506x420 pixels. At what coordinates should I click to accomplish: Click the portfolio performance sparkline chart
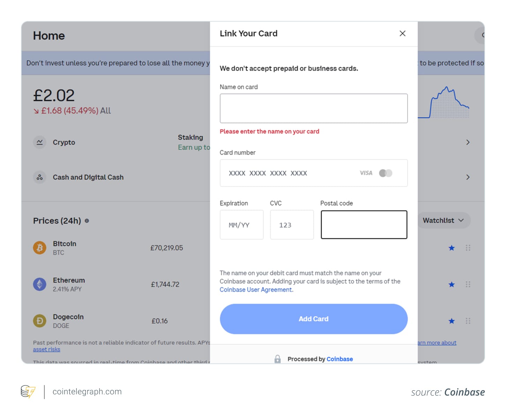point(446,101)
